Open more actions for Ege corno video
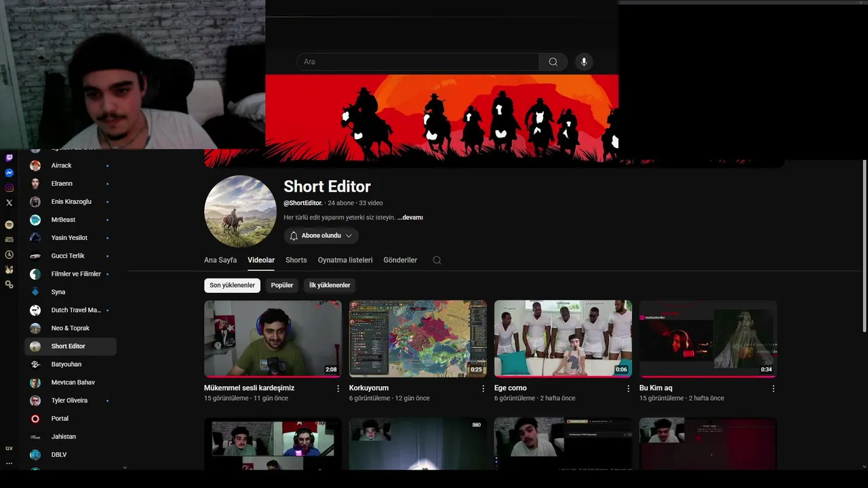 click(x=628, y=388)
